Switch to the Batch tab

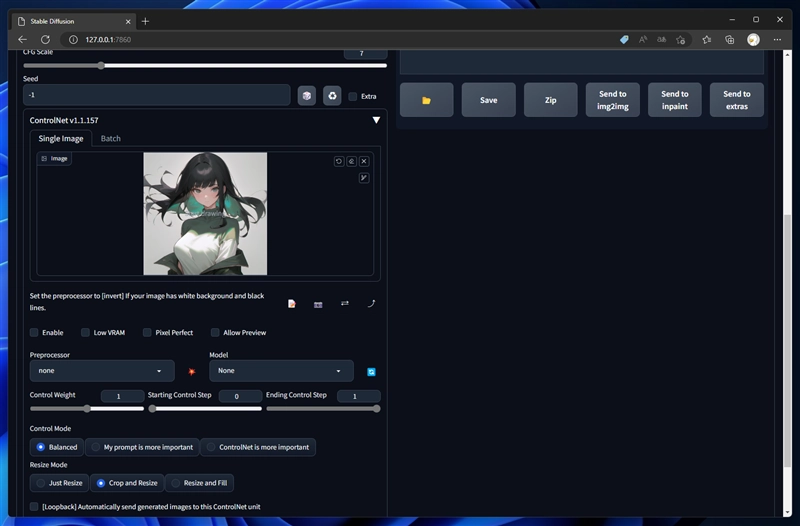point(110,138)
